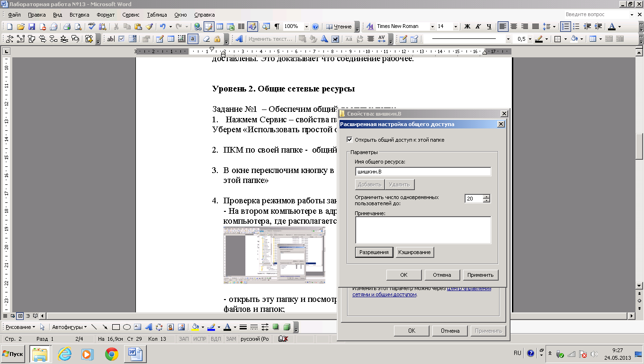The image size is (644, 364).
Task: Open the Файл menu
Action: coord(14,15)
